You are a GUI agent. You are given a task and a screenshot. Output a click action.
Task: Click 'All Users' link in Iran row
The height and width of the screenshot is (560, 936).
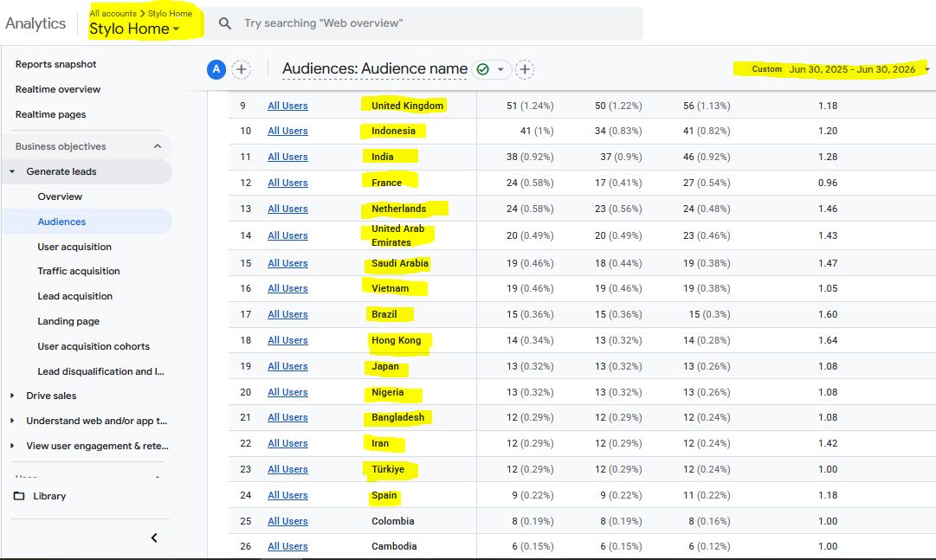point(287,443)
